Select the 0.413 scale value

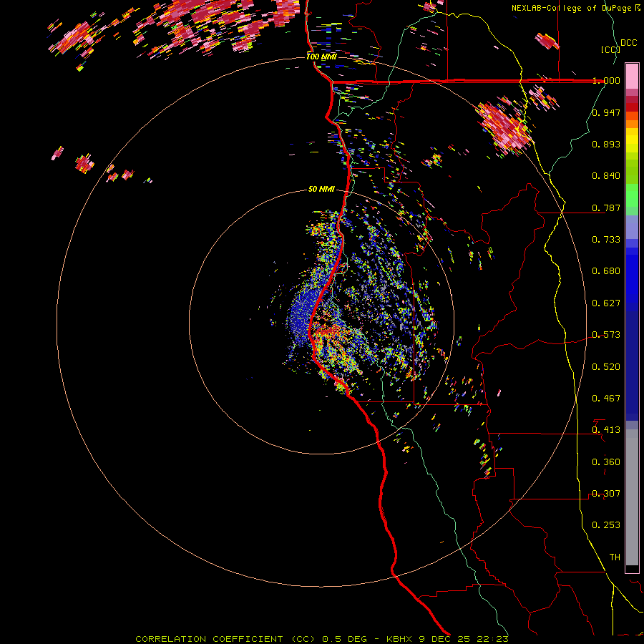pos(606,430)
